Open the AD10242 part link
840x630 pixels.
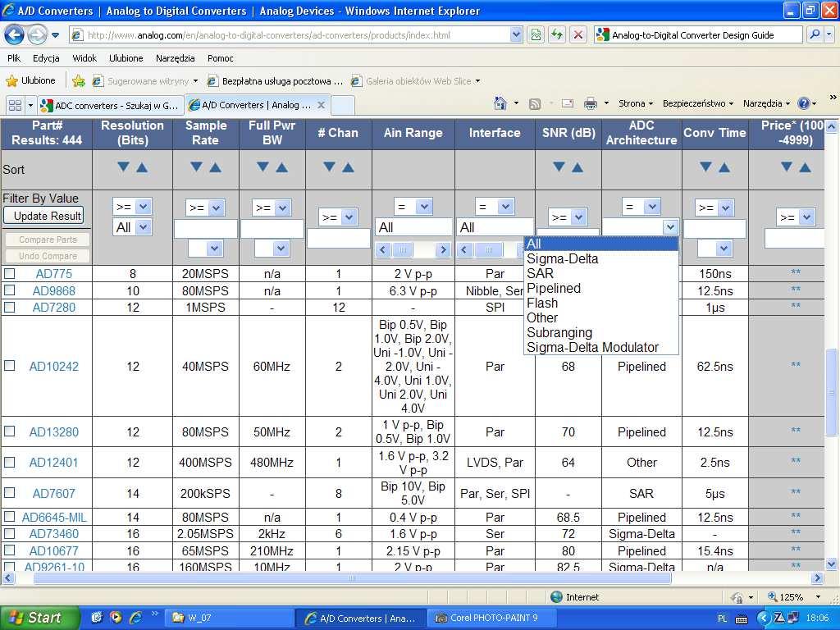[x=53, y=367]
